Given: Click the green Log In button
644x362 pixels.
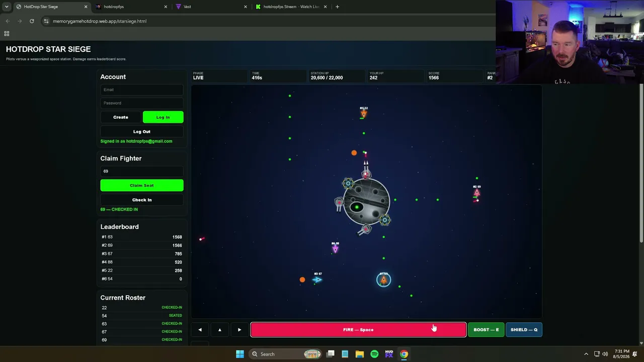Looking at the screenshot, I should tap(163, 117).
